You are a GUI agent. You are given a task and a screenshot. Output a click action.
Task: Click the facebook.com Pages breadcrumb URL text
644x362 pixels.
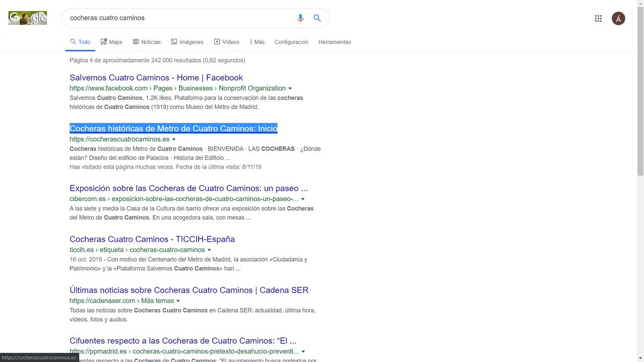(178, 88)
